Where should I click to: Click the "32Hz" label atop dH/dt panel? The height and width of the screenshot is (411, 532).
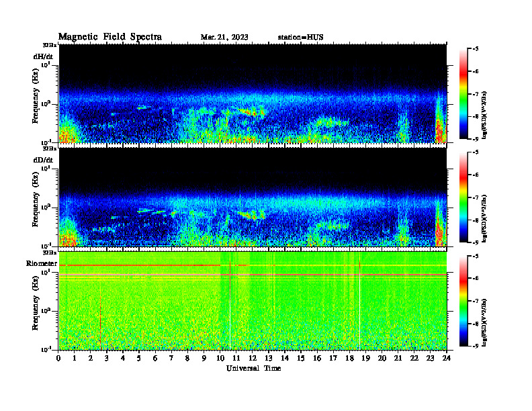[50, 45]
